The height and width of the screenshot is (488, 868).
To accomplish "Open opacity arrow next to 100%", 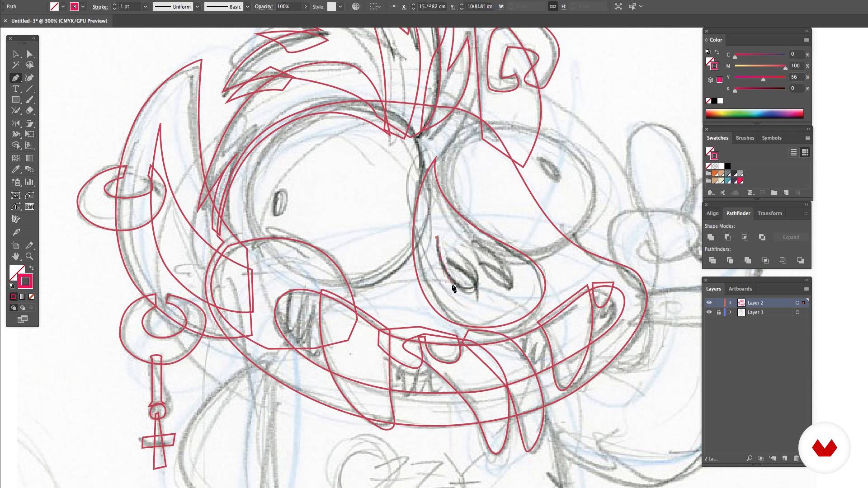I will pyautogui.click(x=306, y=7).
